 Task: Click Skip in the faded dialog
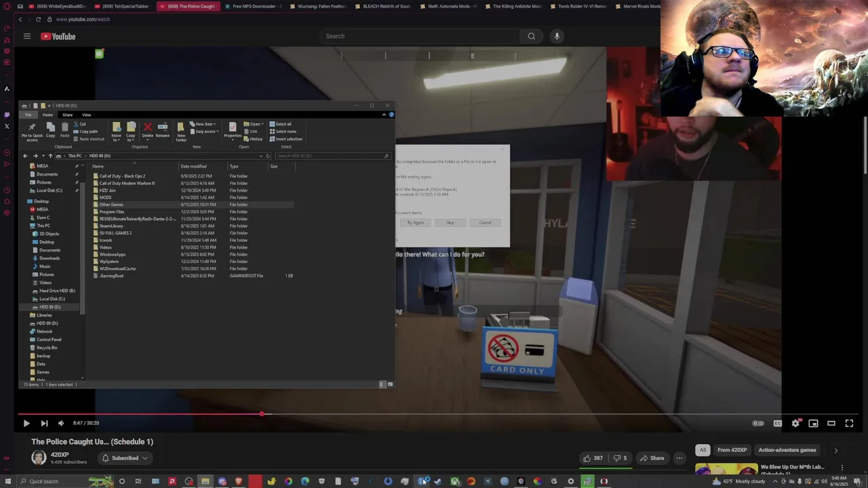pyautogui.click(x=450, y=222)
